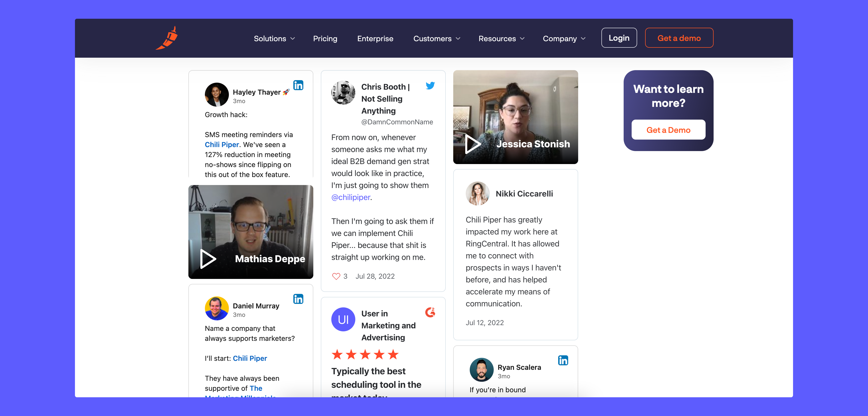Click Ryan Scalera's profile avatar
This screenshot has height=416, width=868.
[x=481, y=370]
